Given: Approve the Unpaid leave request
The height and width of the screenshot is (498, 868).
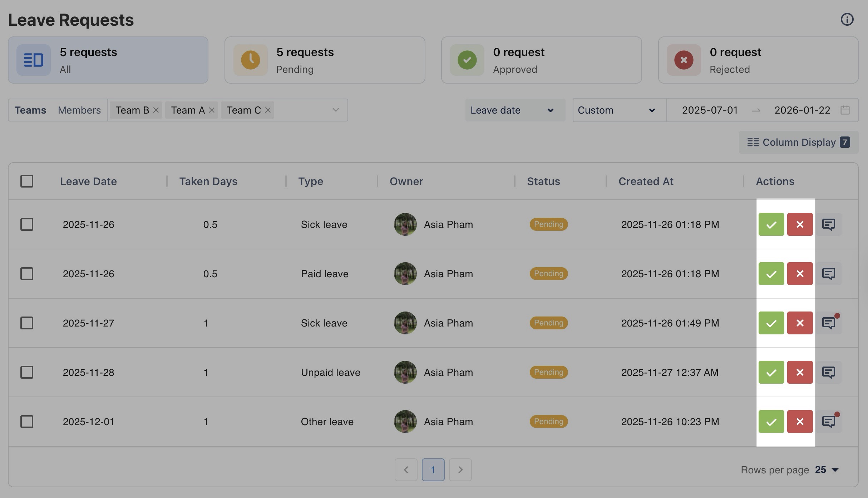Looking at the screenshot, I should 771,372.
